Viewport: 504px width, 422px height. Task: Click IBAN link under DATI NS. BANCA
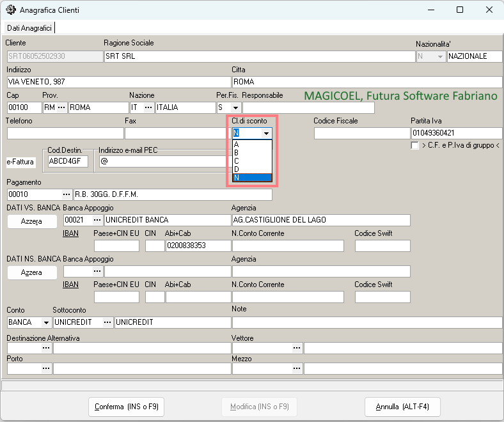point(70,285)
